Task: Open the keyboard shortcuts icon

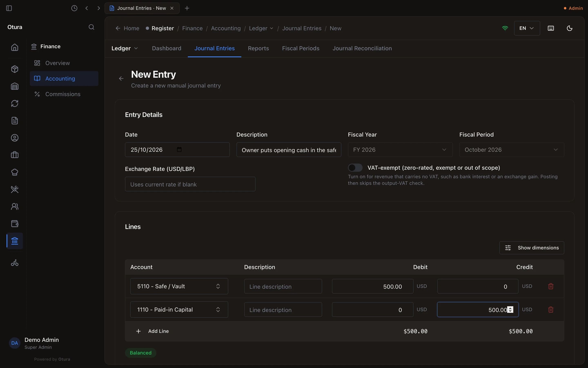Action: 551,28
